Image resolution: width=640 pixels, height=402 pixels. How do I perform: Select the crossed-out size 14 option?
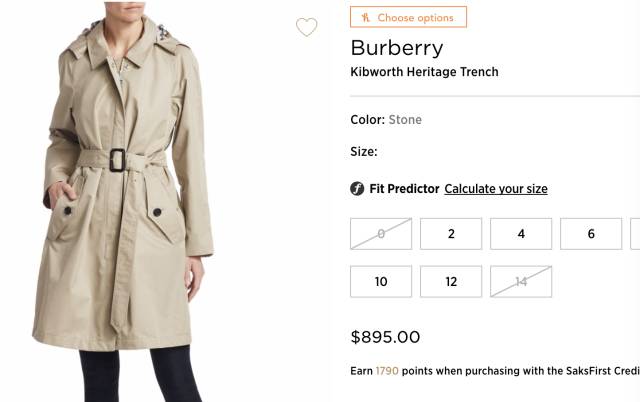(521, 282)
